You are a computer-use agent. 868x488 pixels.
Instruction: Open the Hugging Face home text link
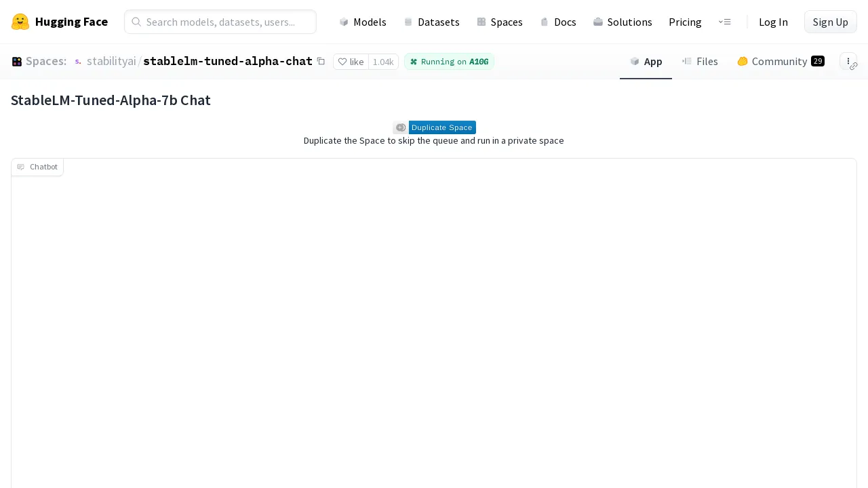click(71, 22)
